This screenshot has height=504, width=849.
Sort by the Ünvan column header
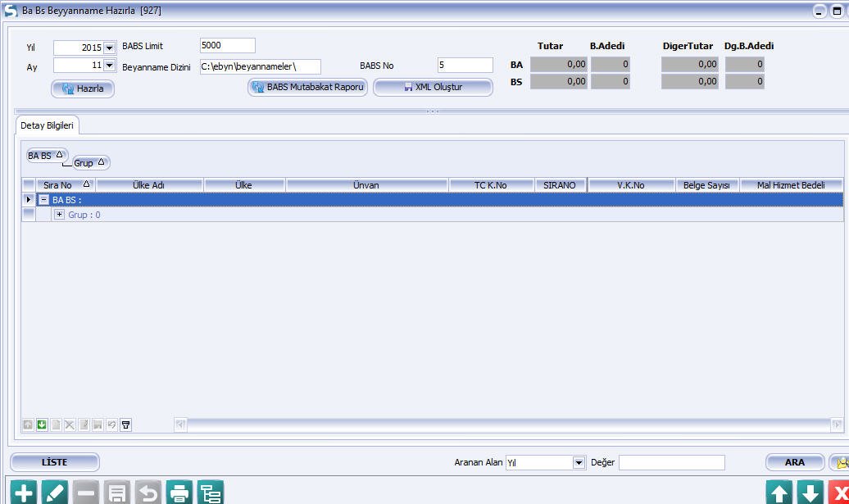coord(365,185)
